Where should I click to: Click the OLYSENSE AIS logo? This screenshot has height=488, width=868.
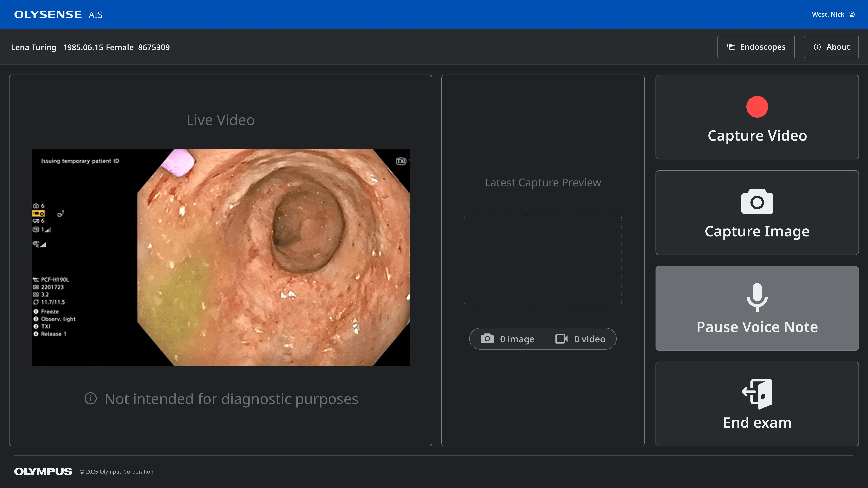click(58, 14)
